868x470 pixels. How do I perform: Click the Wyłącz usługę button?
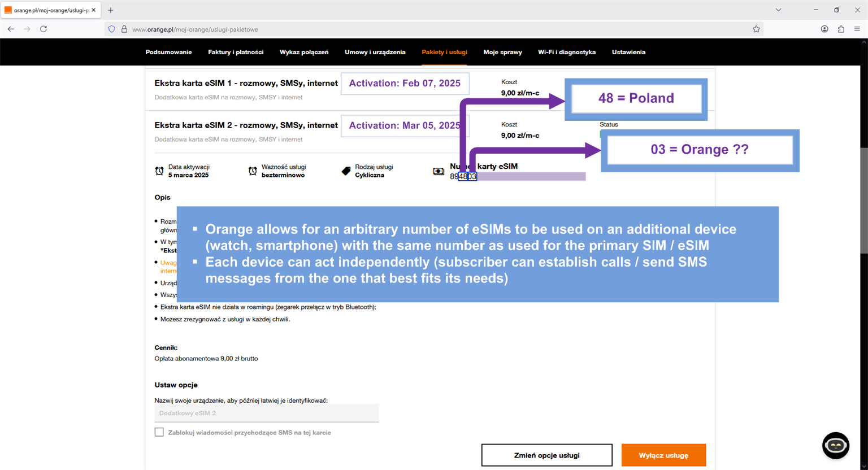pyautogui.click(x=663, y=455)
